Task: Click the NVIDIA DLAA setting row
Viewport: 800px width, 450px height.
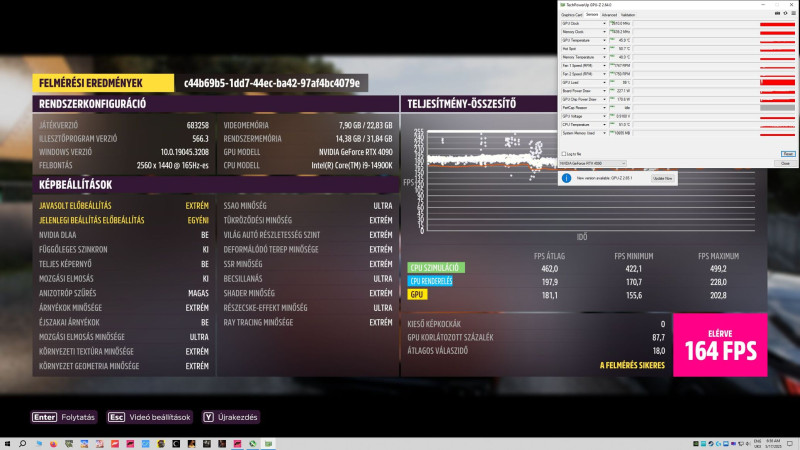Action: click(123, 235)
